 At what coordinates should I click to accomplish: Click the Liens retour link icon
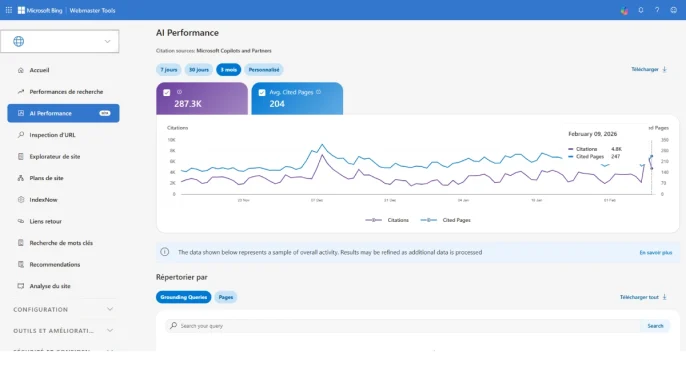coord(21,221)
